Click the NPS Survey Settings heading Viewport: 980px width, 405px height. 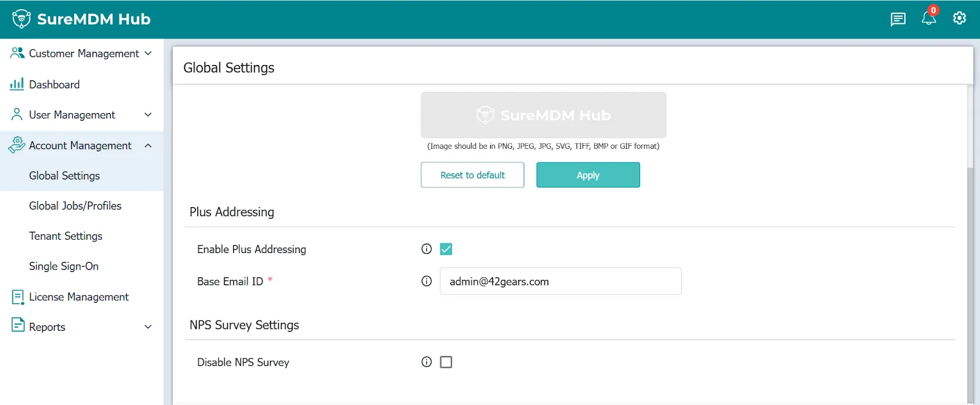(244, 325)
